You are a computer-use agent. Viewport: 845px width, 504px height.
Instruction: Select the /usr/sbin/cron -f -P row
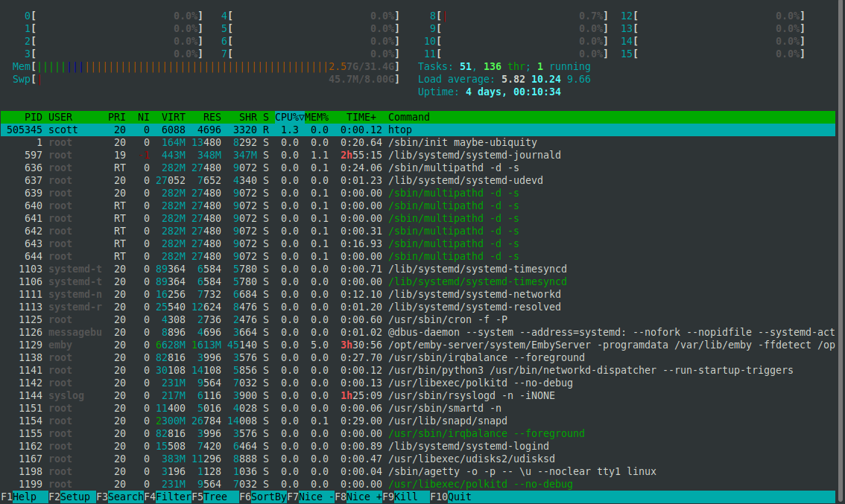[417, 319]
